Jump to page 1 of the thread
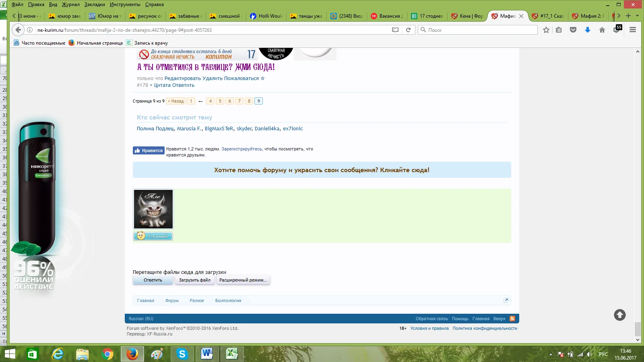 (x=191, y=101)
